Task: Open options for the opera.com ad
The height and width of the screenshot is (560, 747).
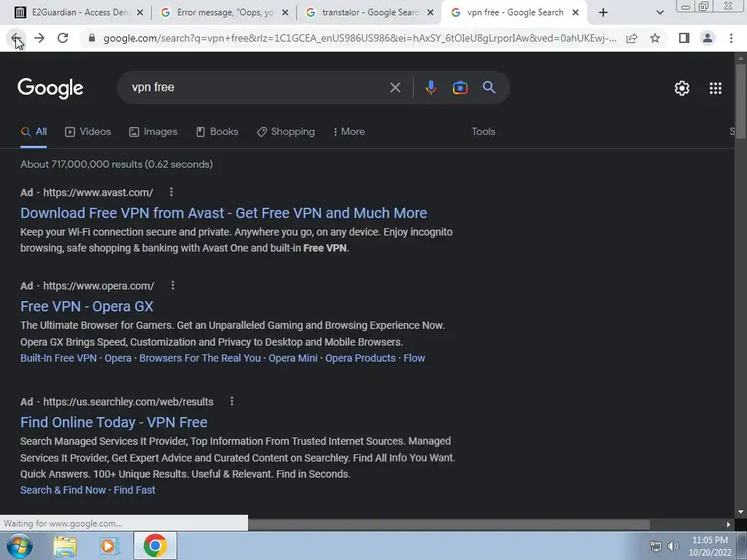Action: 173,285
